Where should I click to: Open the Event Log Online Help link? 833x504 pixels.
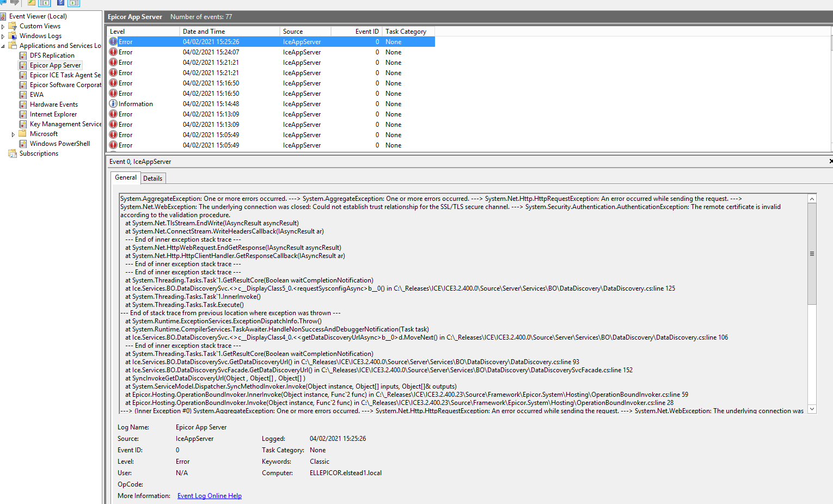[x=210, y=496]
